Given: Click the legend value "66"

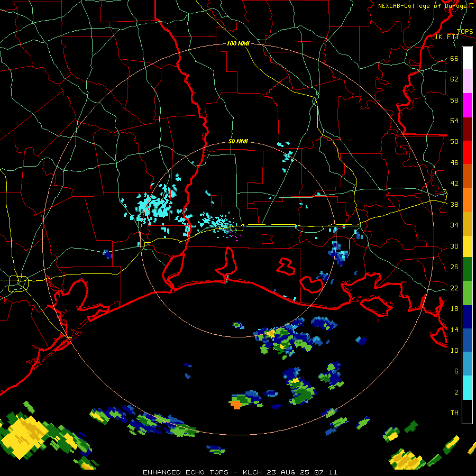Looking at the screenshot, I should point(454,58).
